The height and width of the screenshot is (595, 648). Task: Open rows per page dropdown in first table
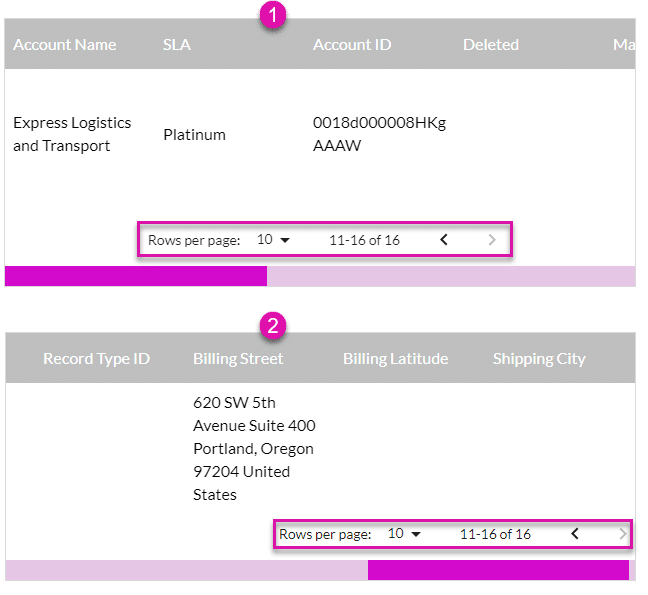click(x=274, y=240)
